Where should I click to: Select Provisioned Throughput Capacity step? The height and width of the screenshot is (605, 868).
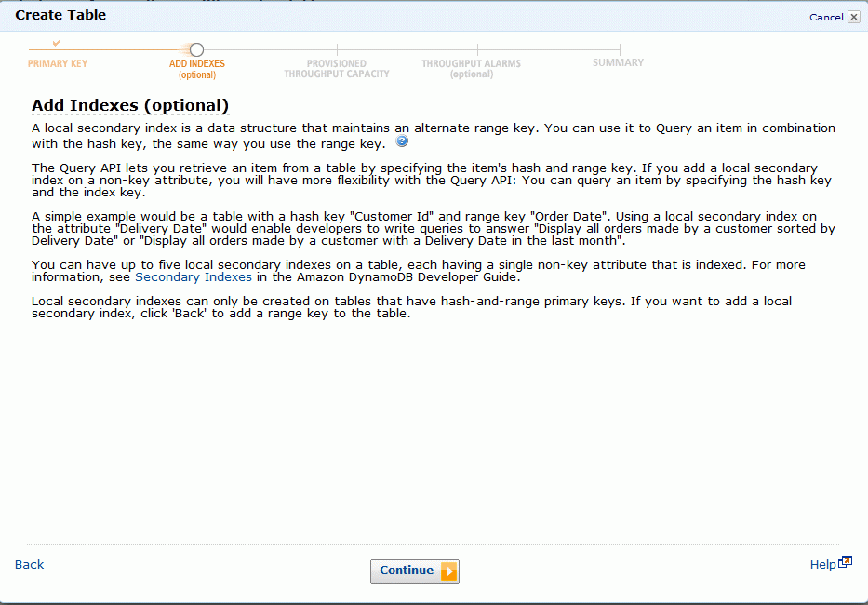pyautogui.click(x=337, y=69)
